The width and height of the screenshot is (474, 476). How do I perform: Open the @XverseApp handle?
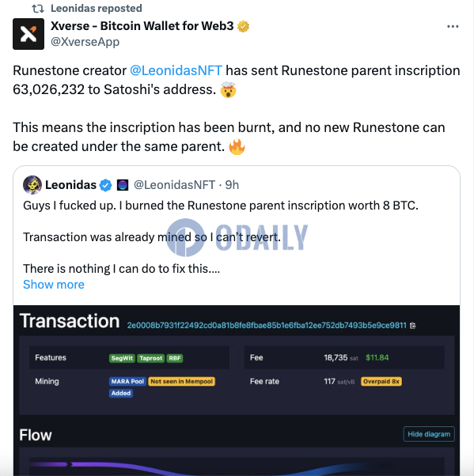85,42
